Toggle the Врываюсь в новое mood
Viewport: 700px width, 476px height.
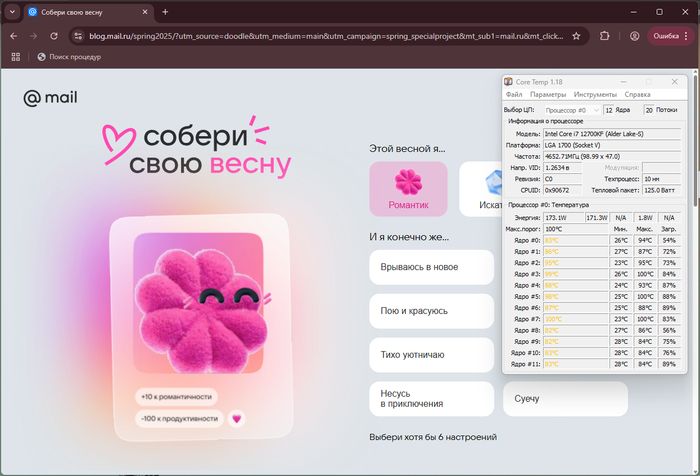[431, 267]
